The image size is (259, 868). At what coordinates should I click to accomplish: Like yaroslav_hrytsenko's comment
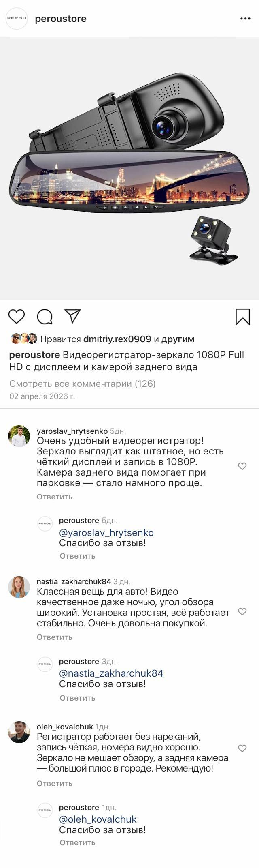click(242, 466)
